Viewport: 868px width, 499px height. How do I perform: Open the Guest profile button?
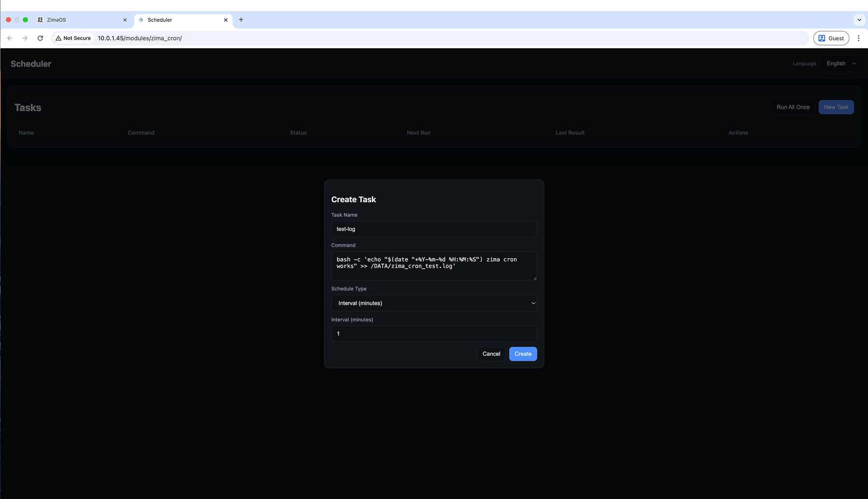point(831,38)
